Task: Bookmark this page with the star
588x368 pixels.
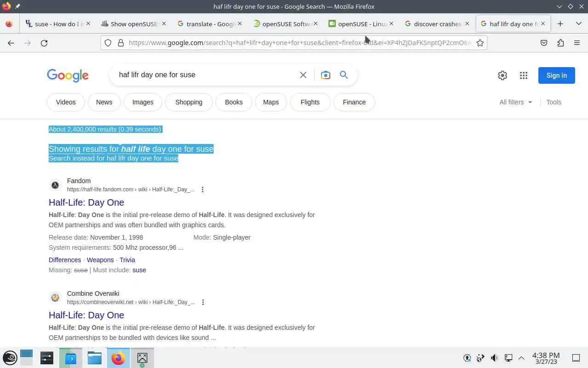Action: click(480, 43)
